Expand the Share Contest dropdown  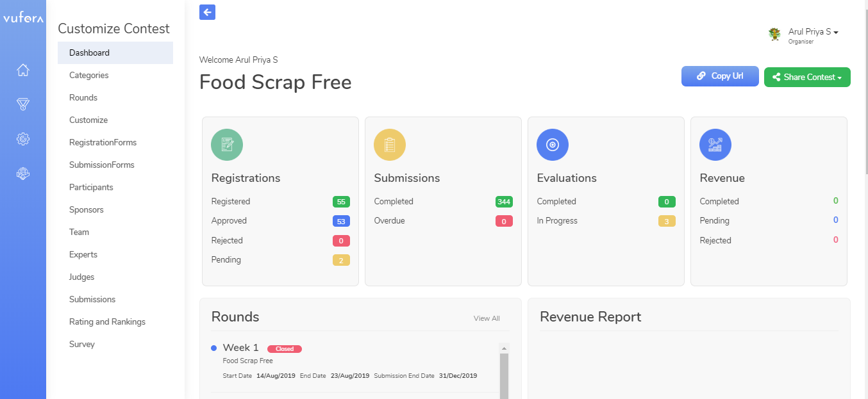click(x=807, y=77)
